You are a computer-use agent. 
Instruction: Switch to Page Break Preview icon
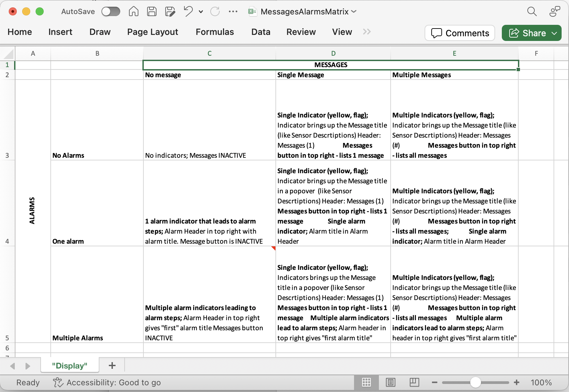(x=414, y=382)
